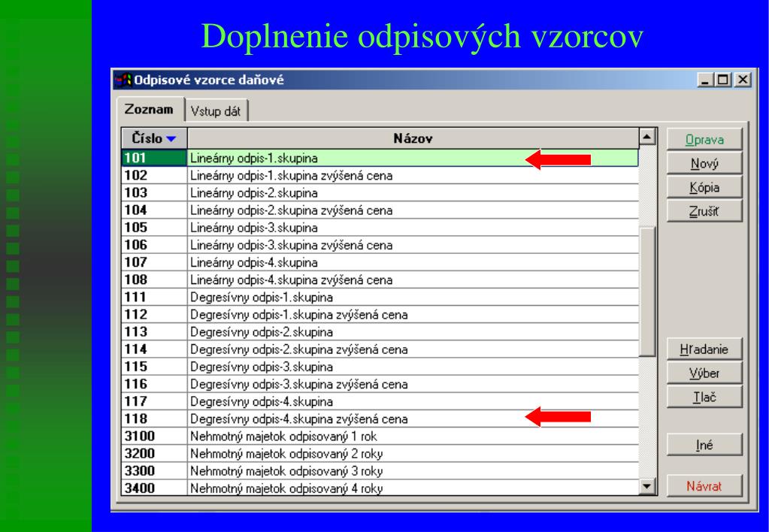Click the red Návrat button
Image resolution: width=769 pixels, height=532 pixels.
(704, 486)
